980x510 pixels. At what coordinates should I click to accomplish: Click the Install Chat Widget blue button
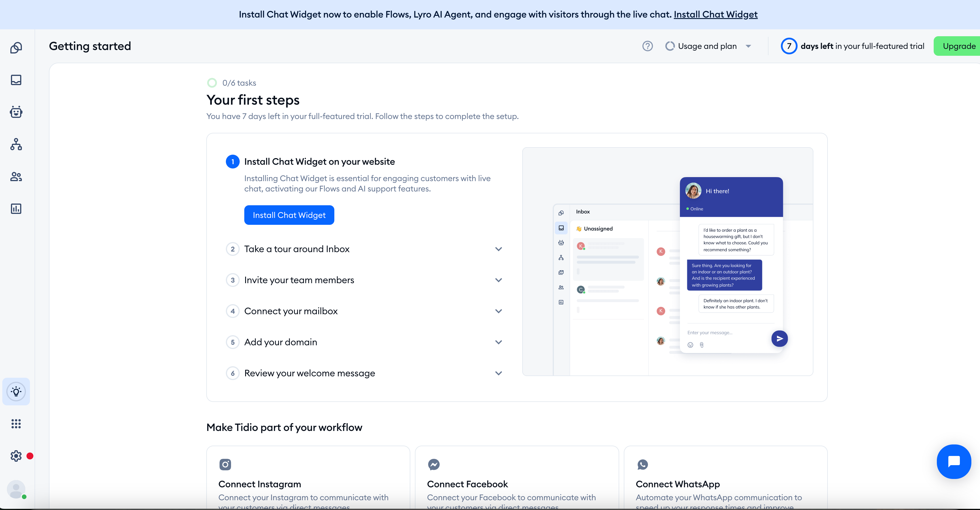click(289, 215)
